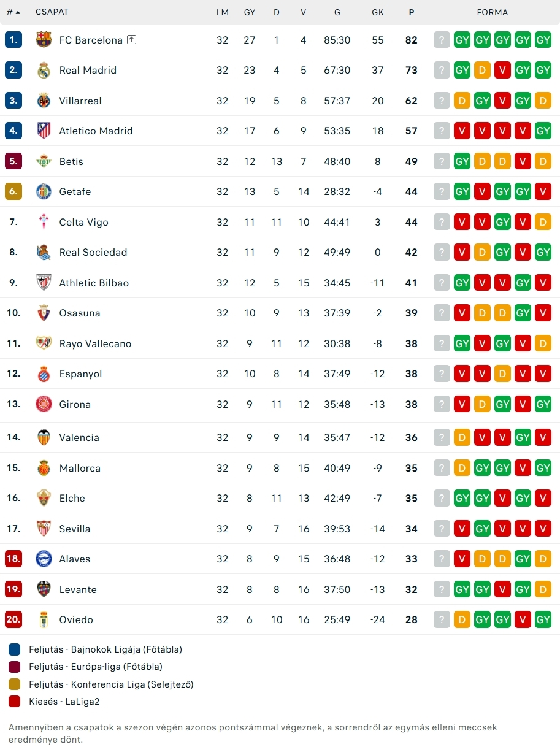Click the Real Madrid club crest
560x747 pixels.
(44, 70)
